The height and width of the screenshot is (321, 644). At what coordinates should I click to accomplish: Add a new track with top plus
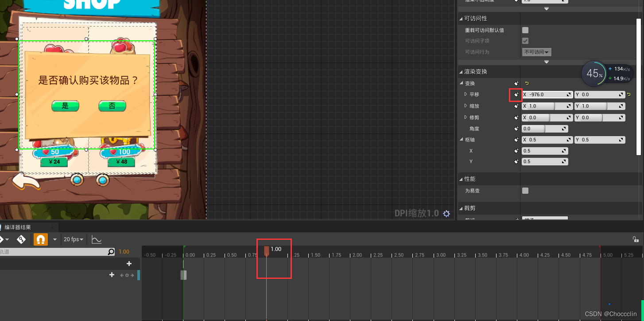tap(129, 263)
